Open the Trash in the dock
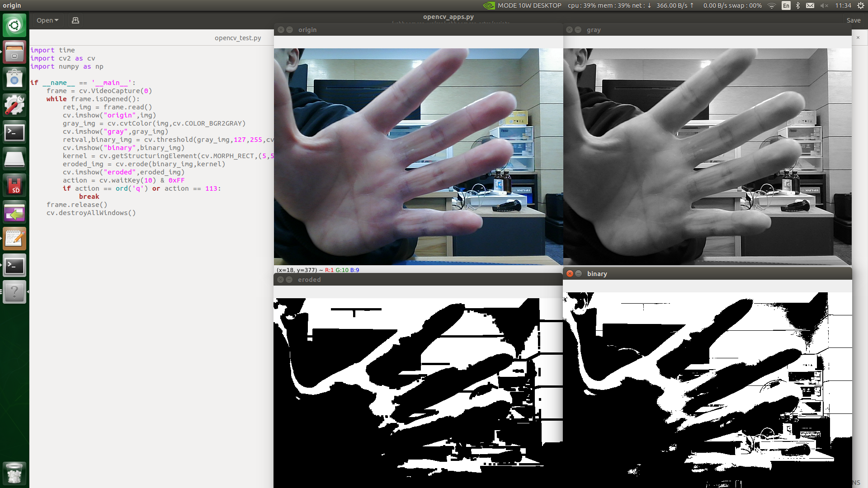Image resolution: width=868 pixels, height=488 pixels. (14, 473)
